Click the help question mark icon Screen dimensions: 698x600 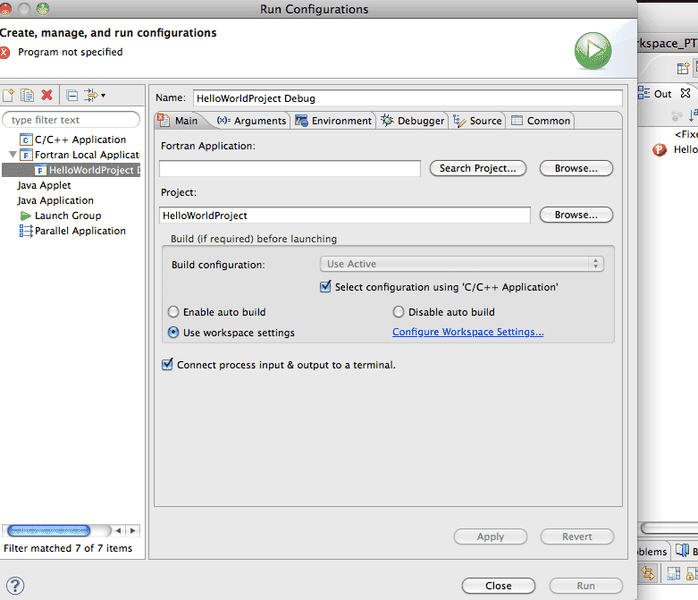click(x=15, y=586)
